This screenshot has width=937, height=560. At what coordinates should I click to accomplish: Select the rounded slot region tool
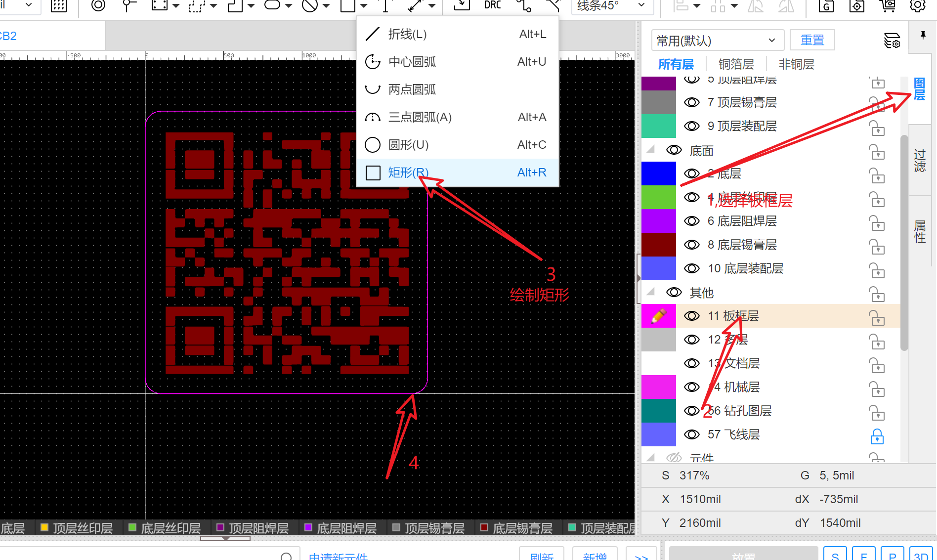[272, 5]
